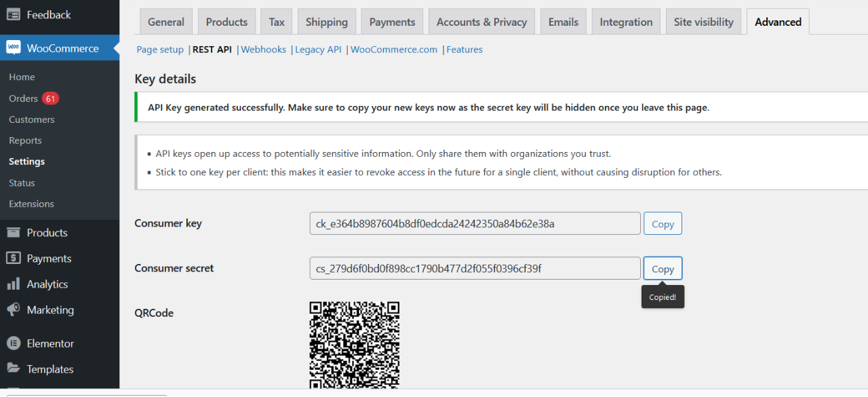Image resolution: width=868 pixels, height=397 pixels.
Task: Click the Orders count badge 61
Action: (x=50, y=98)
